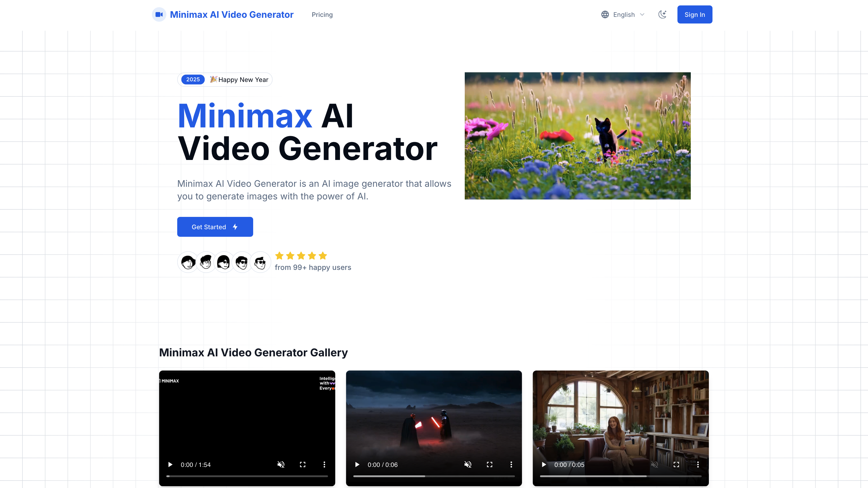Unmute the library room video
This screenshot has height=488, width=868.
[x=655, y=465]
